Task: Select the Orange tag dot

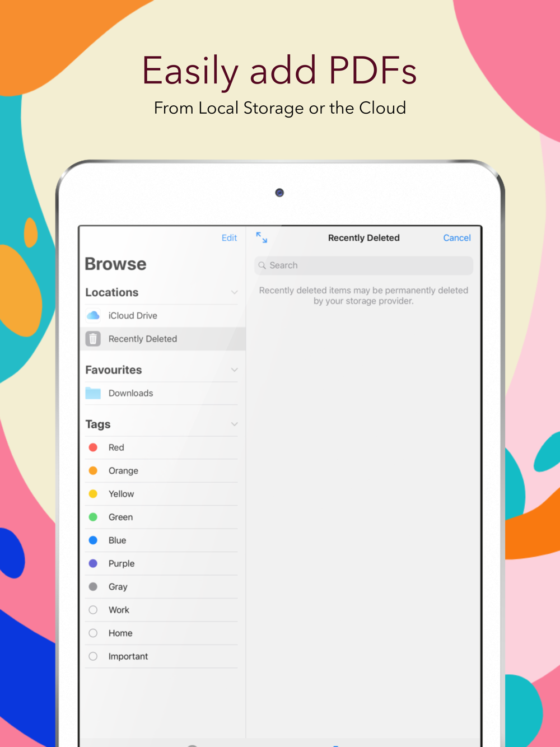Action: click(x=93, y=470)
